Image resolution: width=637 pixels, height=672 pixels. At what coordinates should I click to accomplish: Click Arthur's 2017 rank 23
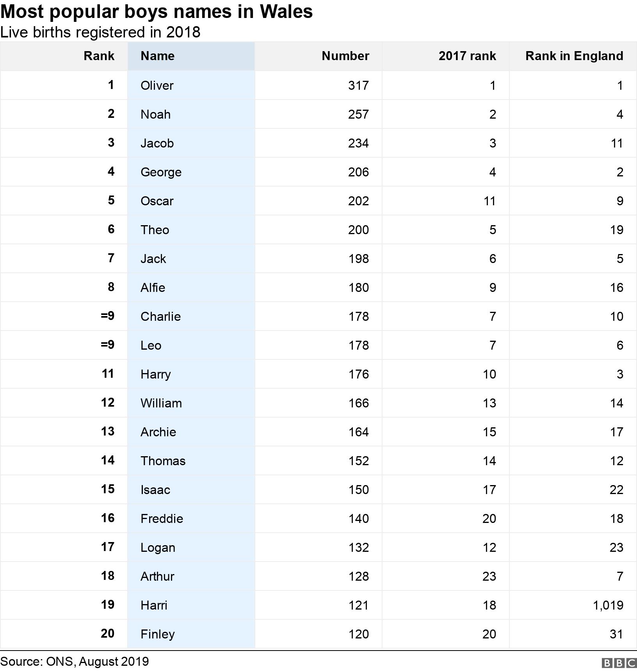tap(489, 576)
